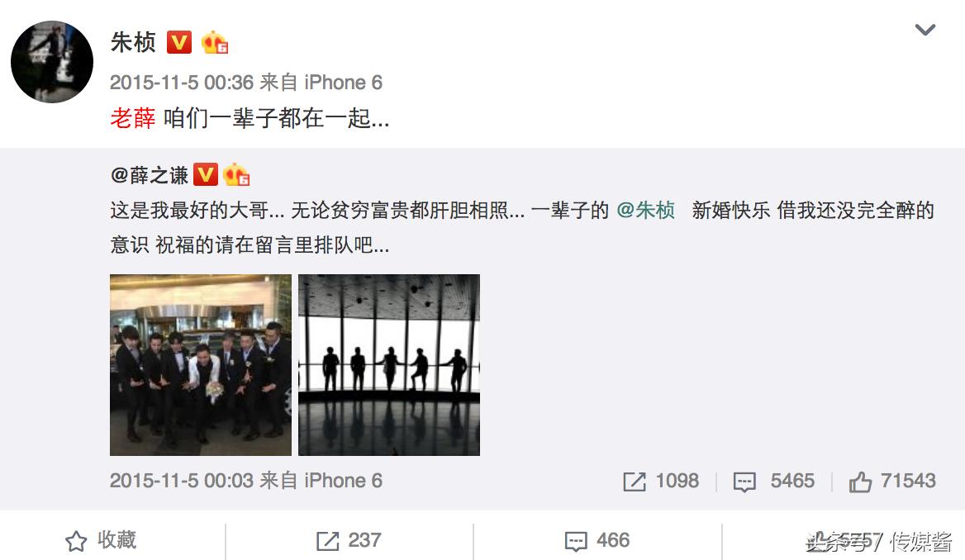Screen dimensions: 965x560
Task: Open the @薛之谦 original poster link
Action: 149,175
